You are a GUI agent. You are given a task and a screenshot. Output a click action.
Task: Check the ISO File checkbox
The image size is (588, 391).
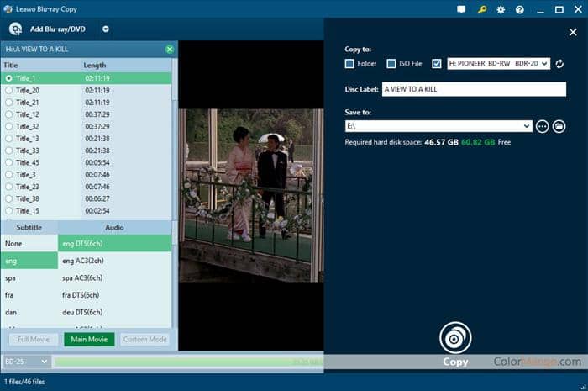(391, 64)
